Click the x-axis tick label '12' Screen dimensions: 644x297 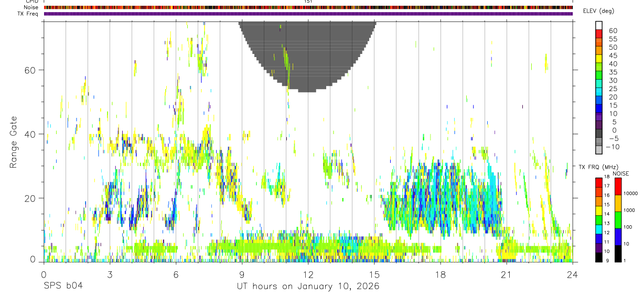[308, 274]
